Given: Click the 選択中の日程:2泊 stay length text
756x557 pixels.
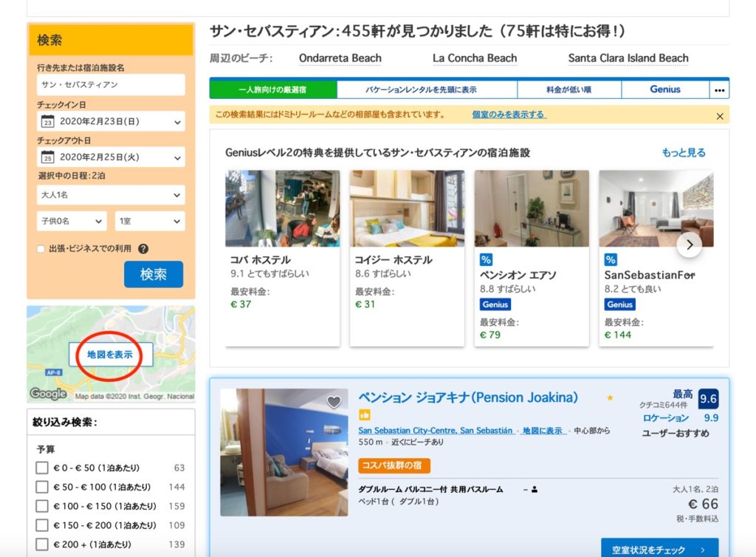Looking at the screenshot, I should 72,176.
